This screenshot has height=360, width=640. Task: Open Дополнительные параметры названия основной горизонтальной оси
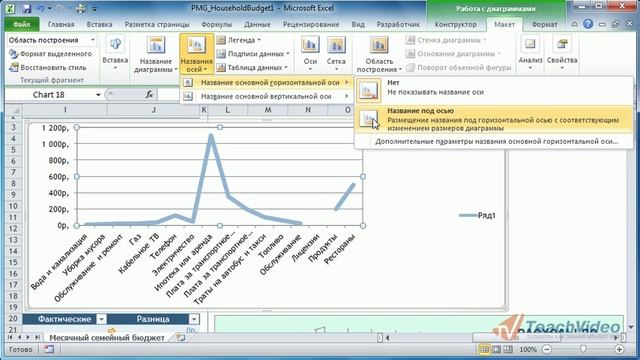496,142
